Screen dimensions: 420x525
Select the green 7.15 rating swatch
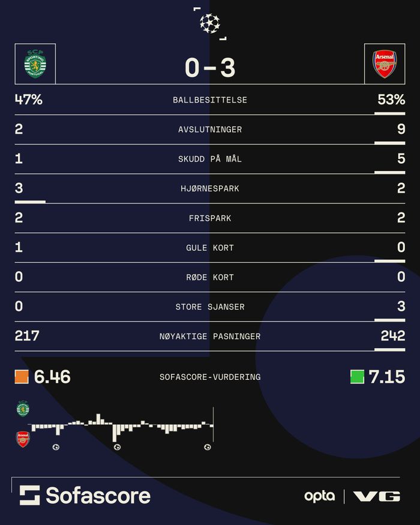(x=358, y=377)
